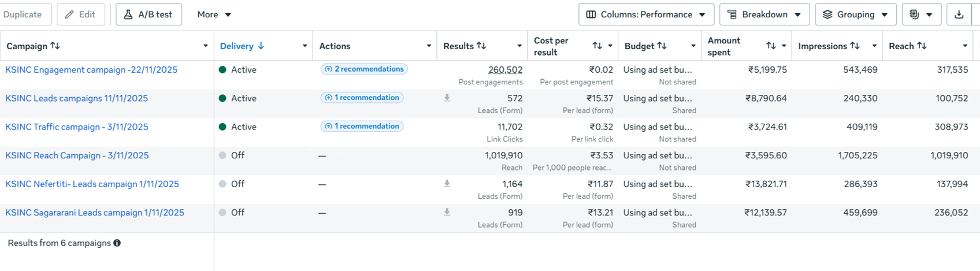Open KSINC Engagement campaign -22/11/2025

point(91,70)
